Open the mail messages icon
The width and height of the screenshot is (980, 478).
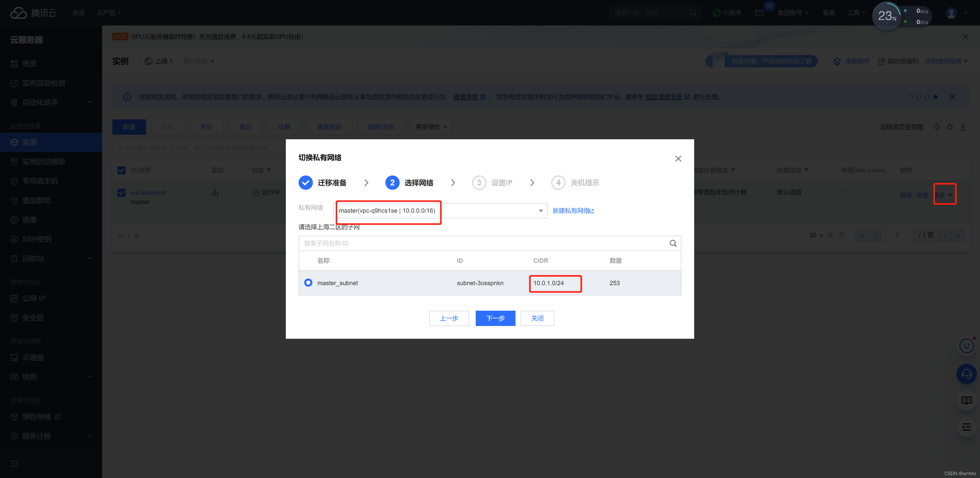[759, 13]
